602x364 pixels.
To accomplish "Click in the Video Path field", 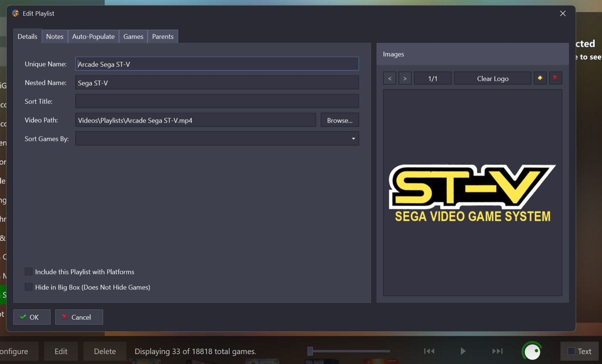I will click(196, 120).
